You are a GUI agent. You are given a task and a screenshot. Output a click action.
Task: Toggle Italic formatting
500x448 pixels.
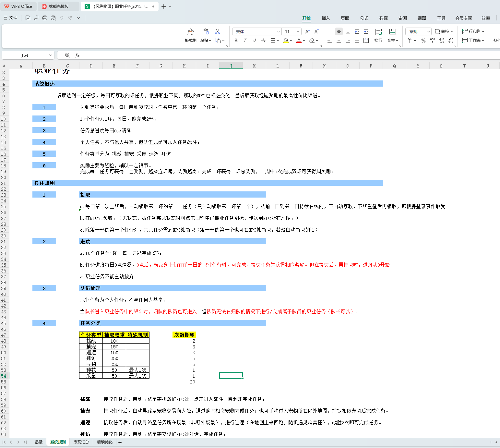coord(245,41)
